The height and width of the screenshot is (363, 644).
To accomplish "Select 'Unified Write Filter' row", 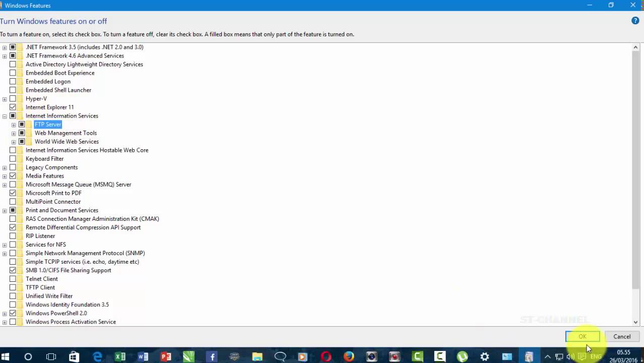I will click(49, 296).
